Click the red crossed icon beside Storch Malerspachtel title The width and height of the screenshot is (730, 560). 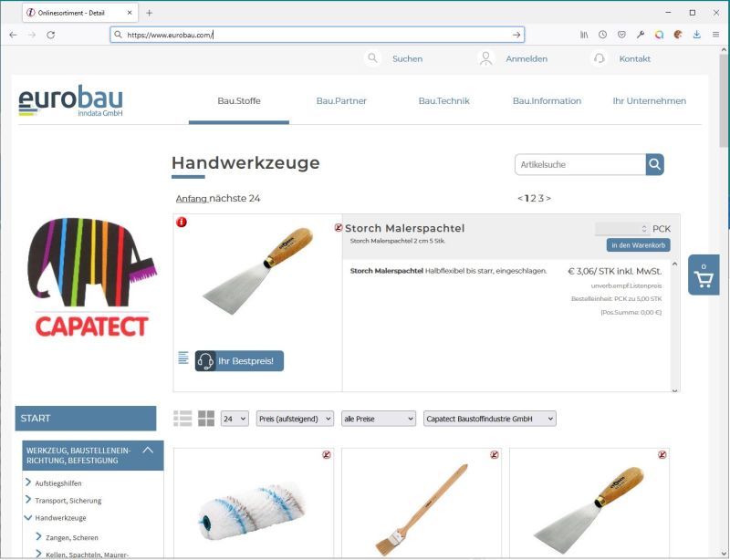point(339,228)
